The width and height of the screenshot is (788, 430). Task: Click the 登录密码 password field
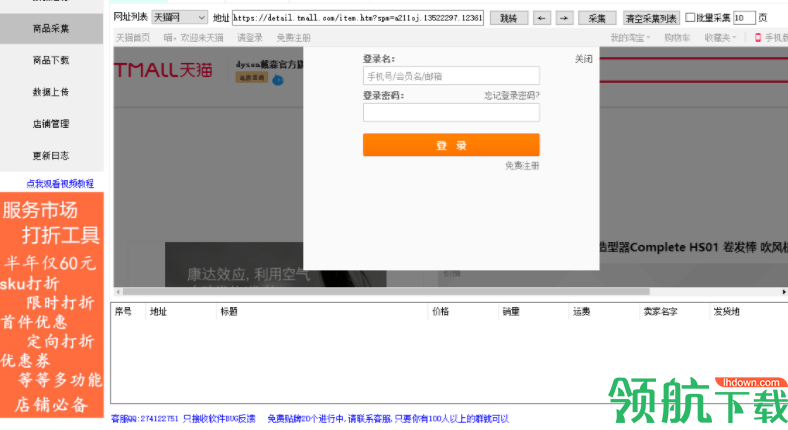[x=451, y=113]
